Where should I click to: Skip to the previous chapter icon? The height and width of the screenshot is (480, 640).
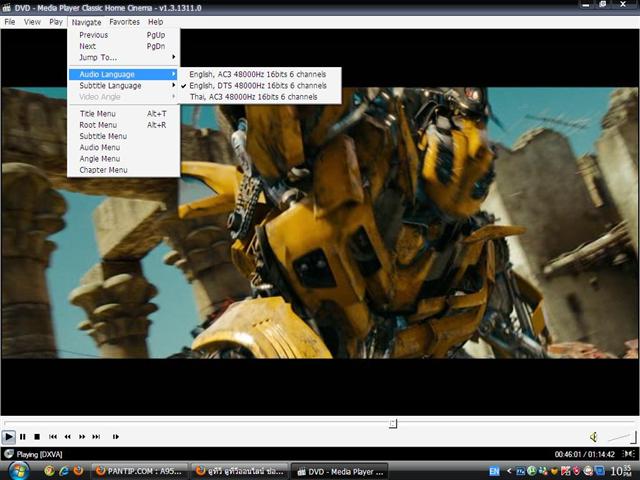[x=53, y=437]
